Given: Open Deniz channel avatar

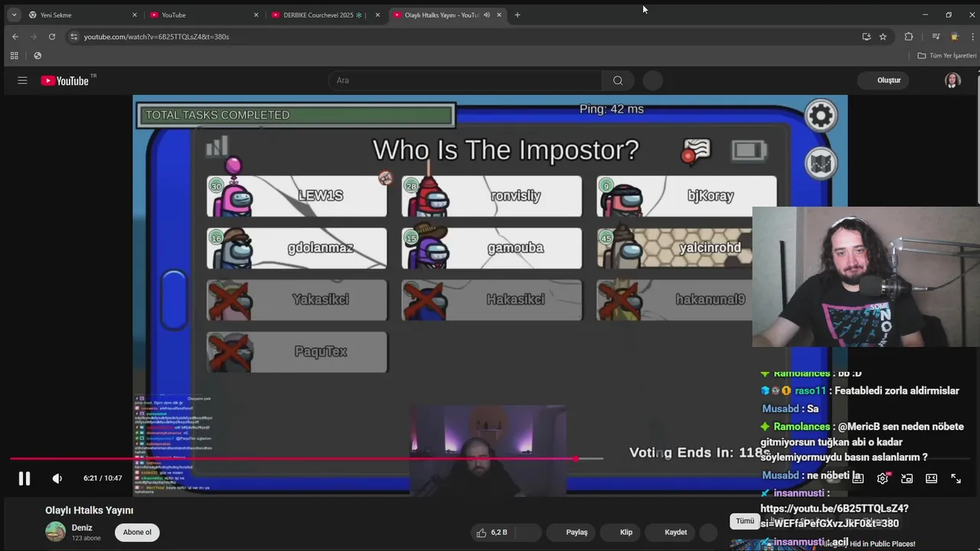Looking at the screenshot, I should pos(55,532).
